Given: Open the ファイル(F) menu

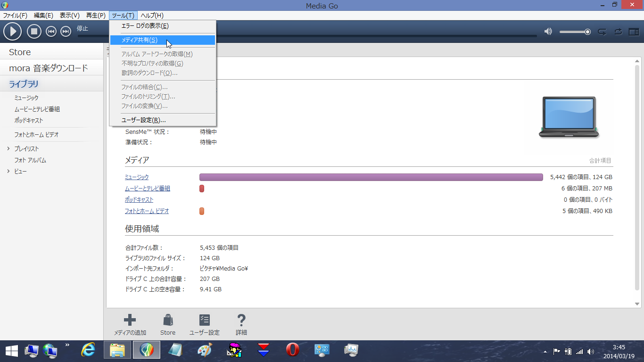Looking at the screenshot, I should 16,16.
